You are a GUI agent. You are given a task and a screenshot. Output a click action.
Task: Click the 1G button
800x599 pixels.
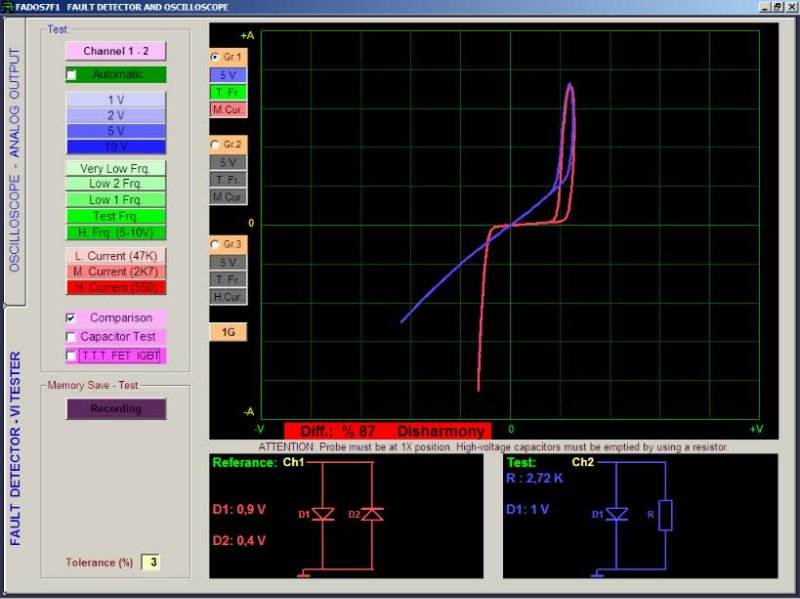[228, 332]
